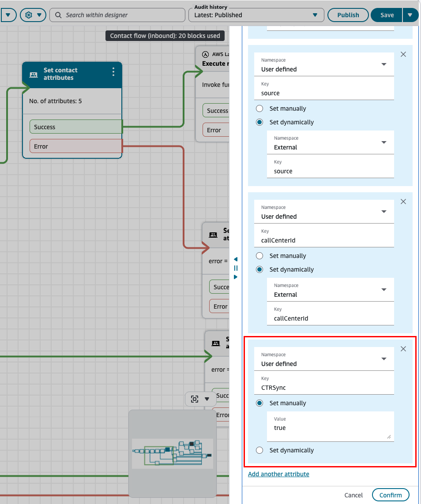This screenshot has height=504, width=421.
Task: Collapse panel with left arrow handle
Action: [236, 259]
